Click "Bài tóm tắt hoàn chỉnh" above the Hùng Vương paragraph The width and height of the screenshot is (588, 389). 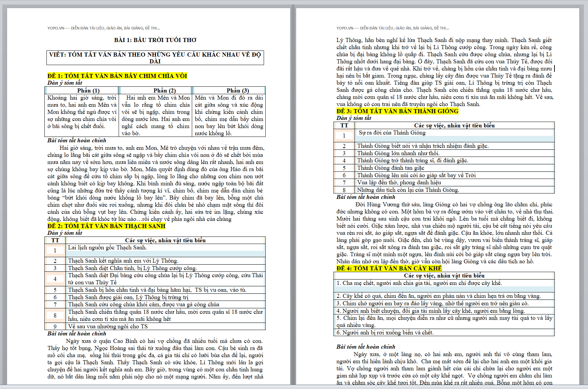(366, 197)
